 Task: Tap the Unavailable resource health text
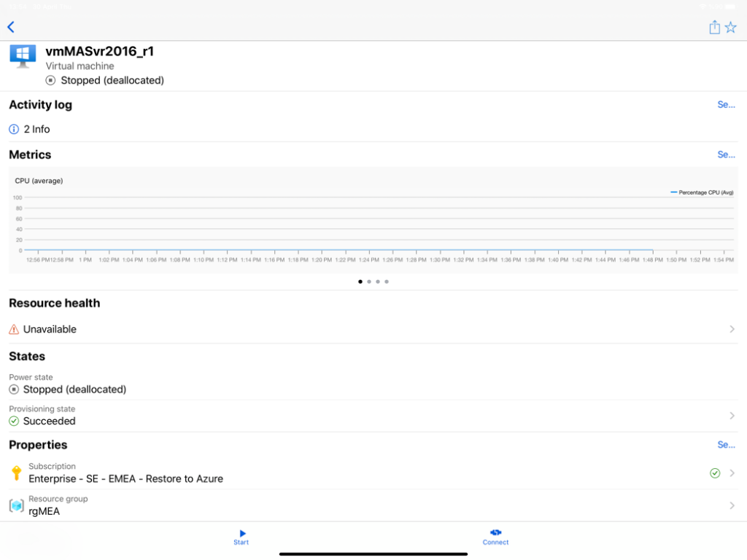tap(50, 329)
